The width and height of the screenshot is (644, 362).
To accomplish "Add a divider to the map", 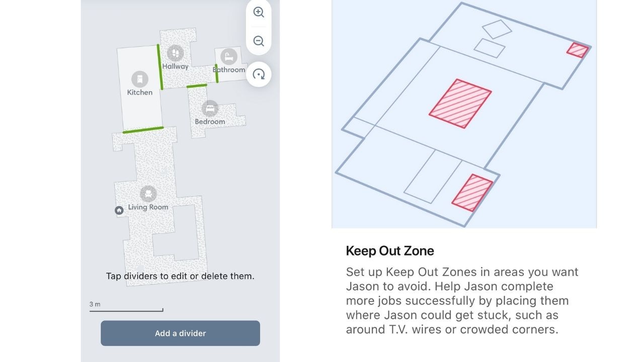I will tap(180, 333).
